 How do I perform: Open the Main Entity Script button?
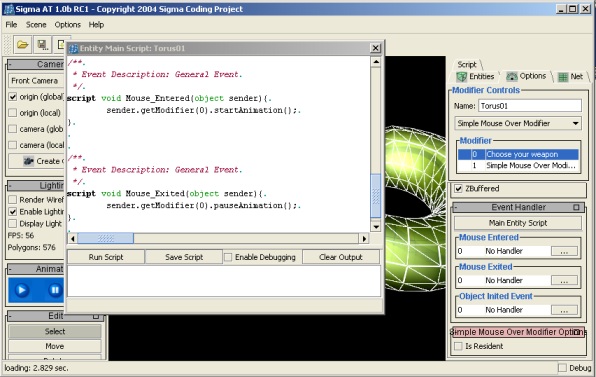click(518, 223)
